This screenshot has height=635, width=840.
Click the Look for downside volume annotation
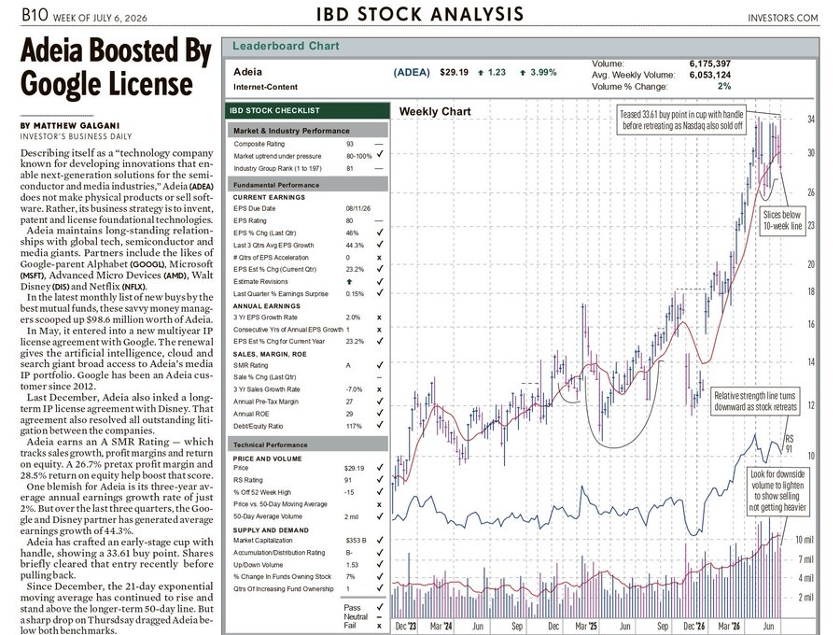(777, 490)
